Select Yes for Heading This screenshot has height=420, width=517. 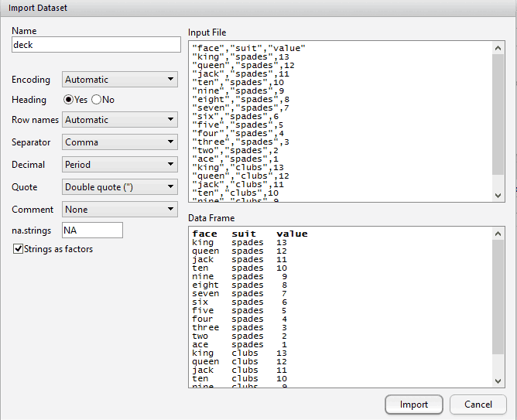coord(69,100)
